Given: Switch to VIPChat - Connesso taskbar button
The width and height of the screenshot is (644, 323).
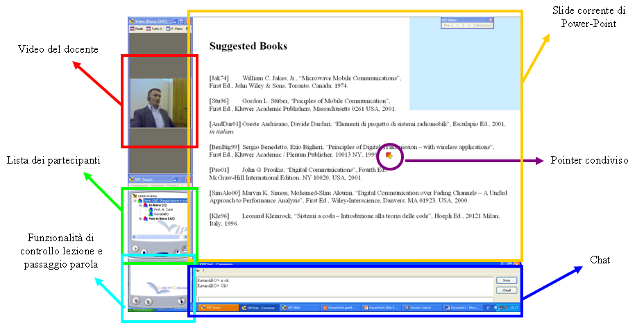Looking at the screenshot, I should tap(258, 308).
